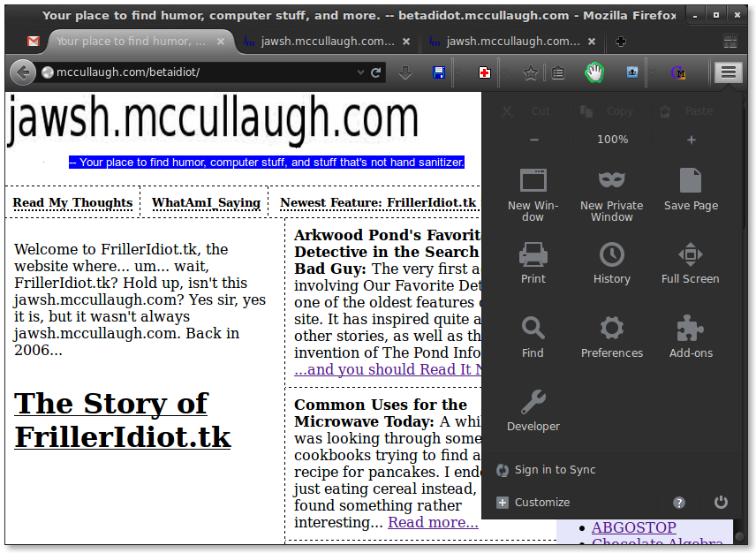
Task: Open the save icon's dropdown chevron
Action: 457,72
